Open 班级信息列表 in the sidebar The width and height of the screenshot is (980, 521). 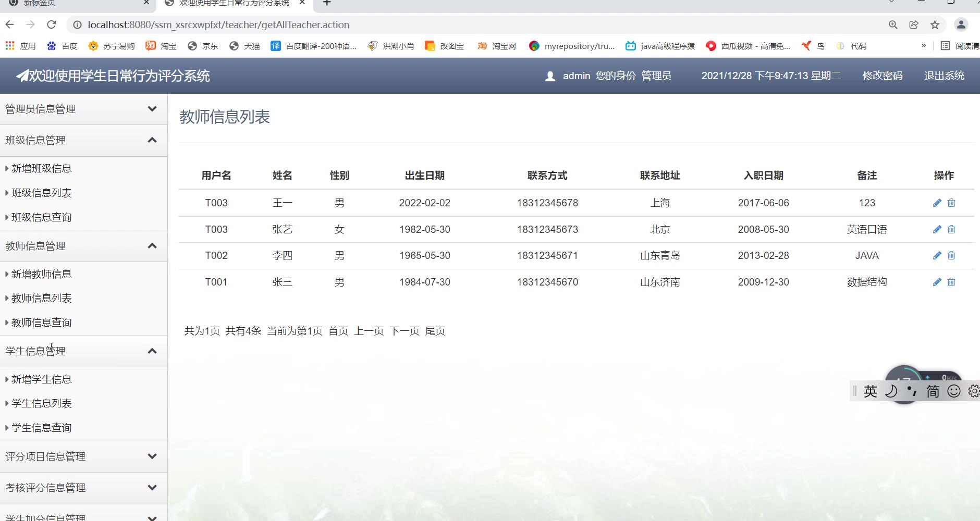click(41, 193)
